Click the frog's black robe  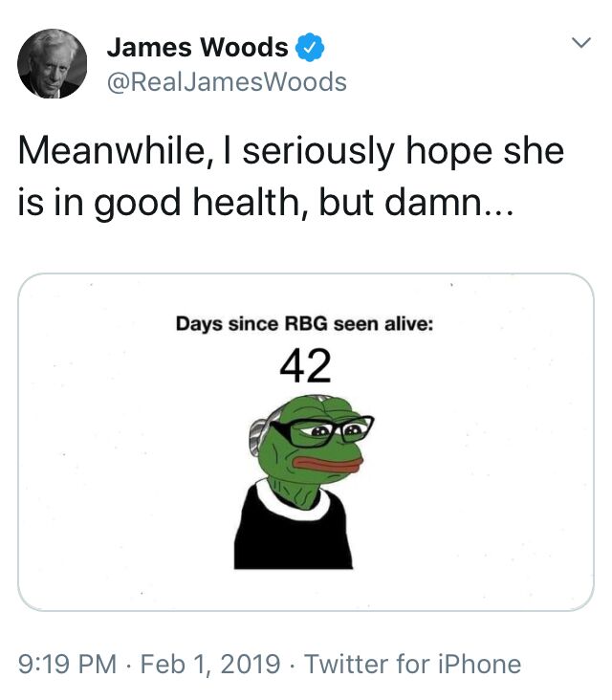pos(294,536)
